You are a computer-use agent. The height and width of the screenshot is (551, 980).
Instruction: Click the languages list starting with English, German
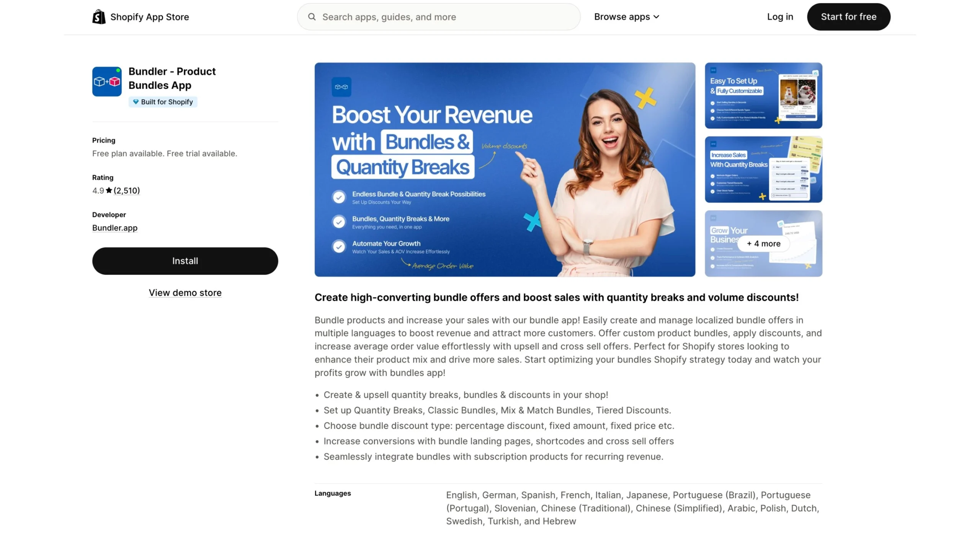click(632, 508)
